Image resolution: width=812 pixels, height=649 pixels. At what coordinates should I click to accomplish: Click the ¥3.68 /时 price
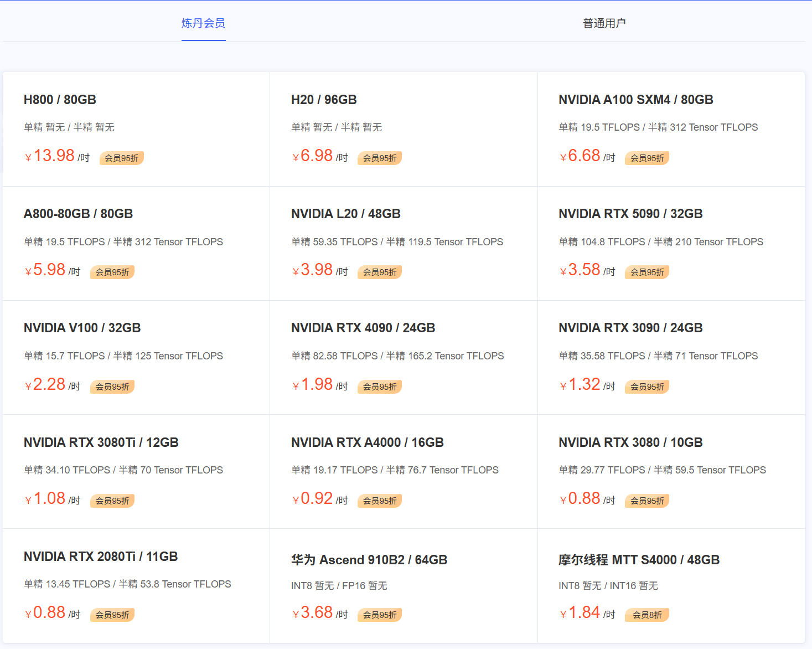point(320,612)
